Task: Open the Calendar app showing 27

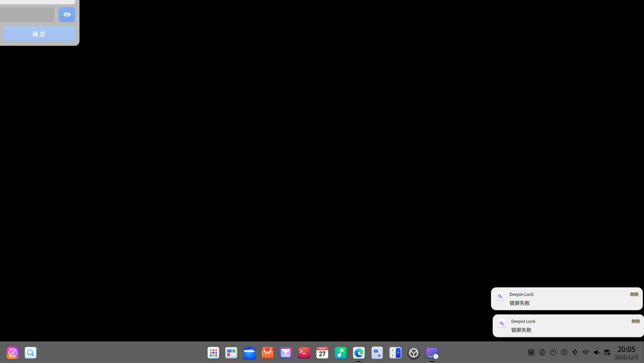Action: click(x=322, y=353)
